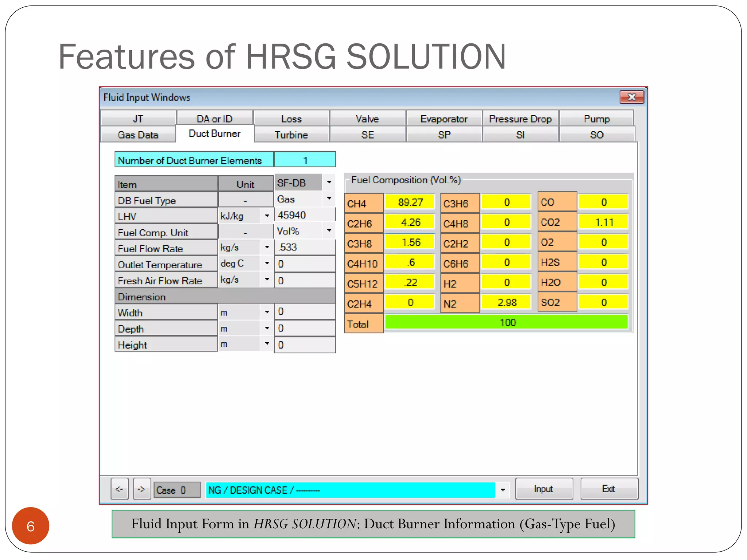The image size is (747, 560).
Task: Switch to the SE tab
Action: pos(368,135)
